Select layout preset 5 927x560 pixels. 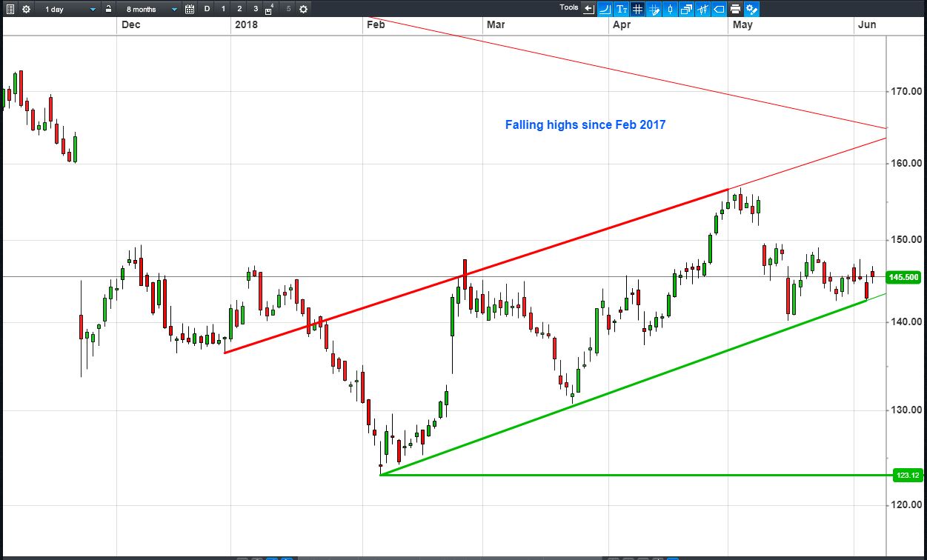288,9
